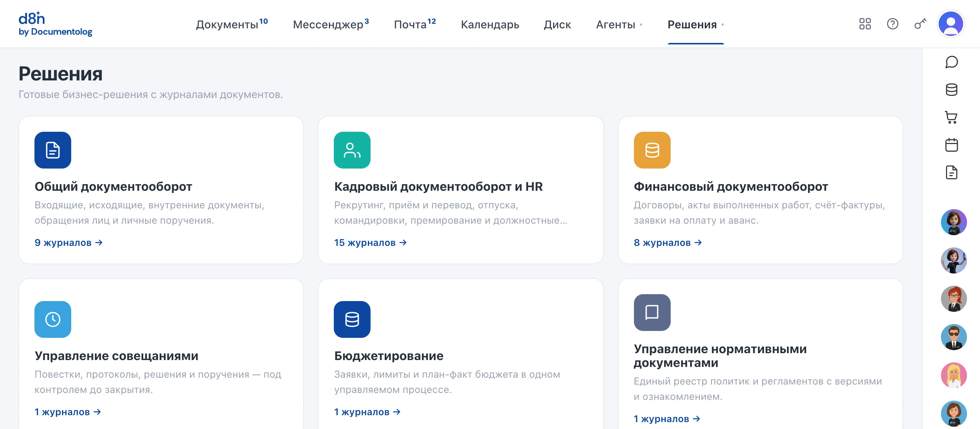Expand the Агенты dropdown arrow
Viewport: 980px width, 429px height.
(x=641, y=25)
